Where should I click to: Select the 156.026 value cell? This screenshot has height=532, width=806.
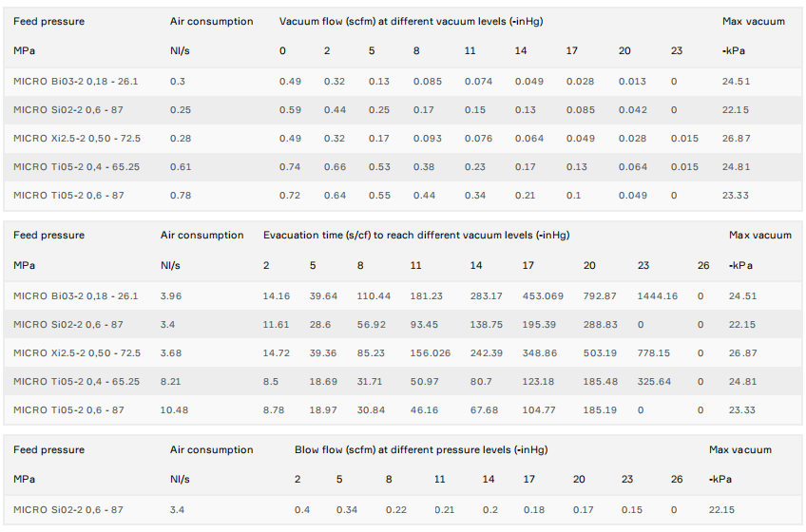coord(430,353)
